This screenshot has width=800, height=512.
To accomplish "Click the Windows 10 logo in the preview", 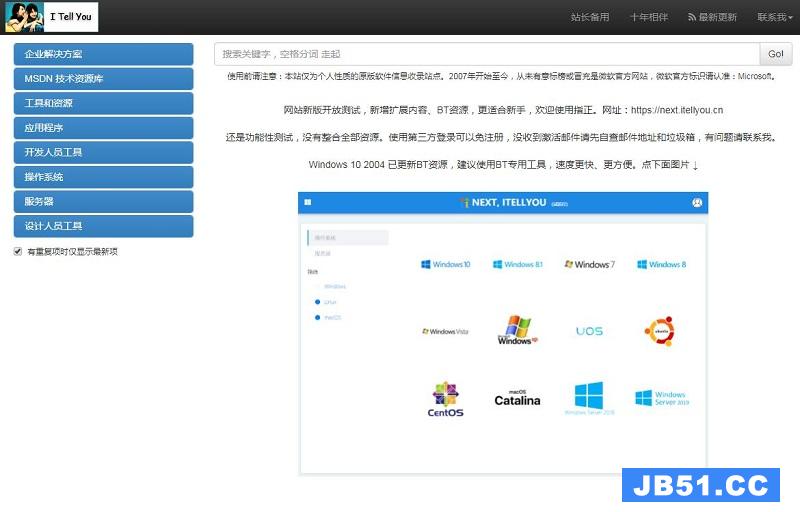I will 445,265.
